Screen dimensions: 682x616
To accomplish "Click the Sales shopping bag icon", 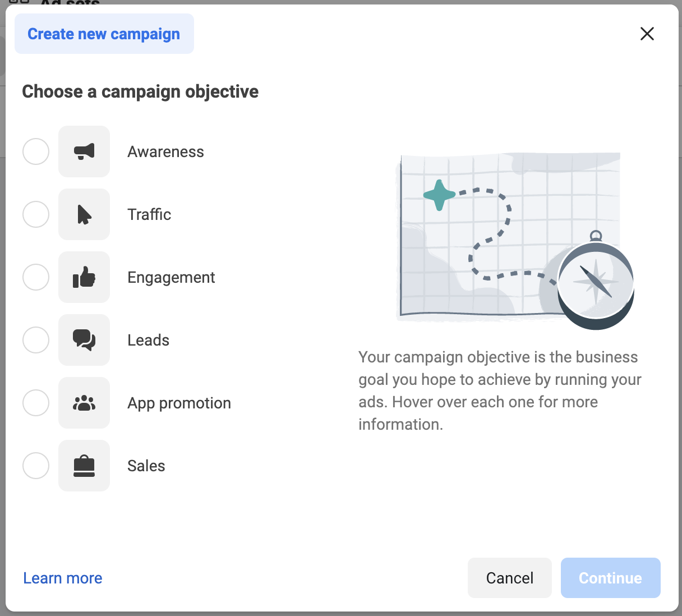I will (x=84, y=466).
